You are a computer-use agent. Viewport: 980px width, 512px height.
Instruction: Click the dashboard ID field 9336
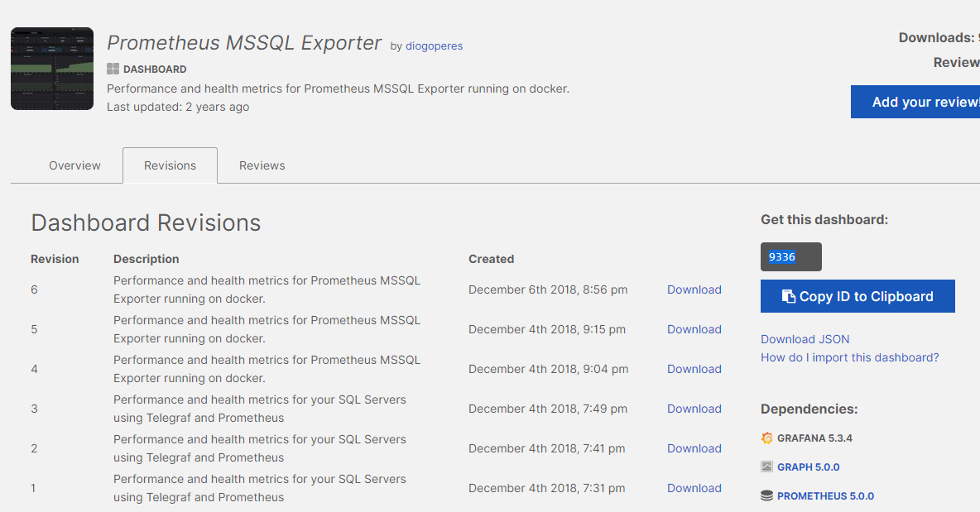point(790,256)
